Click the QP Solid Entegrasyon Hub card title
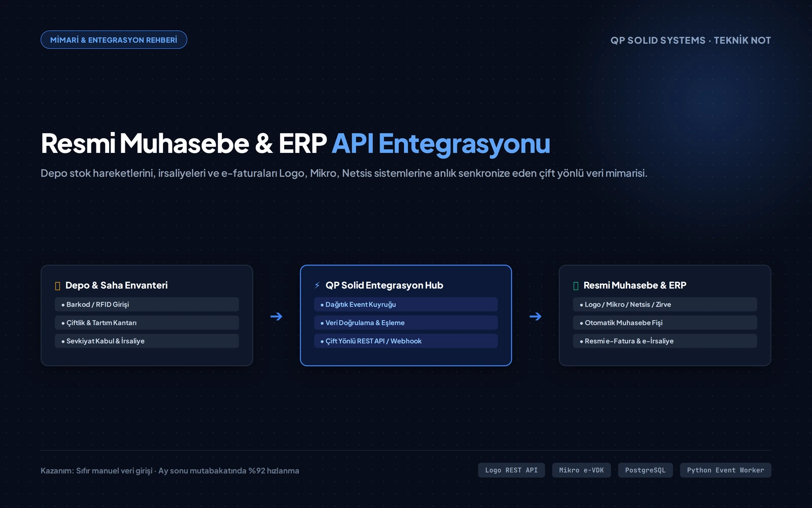Image resolution: width=812 pixels, height=508 pixels. pyautogui.click(x=384, y=285)
